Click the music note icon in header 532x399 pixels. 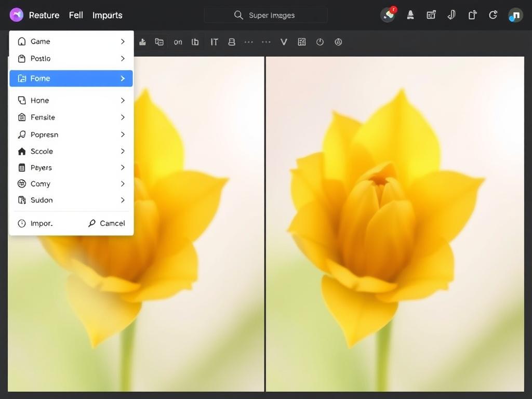pos(451,15)
